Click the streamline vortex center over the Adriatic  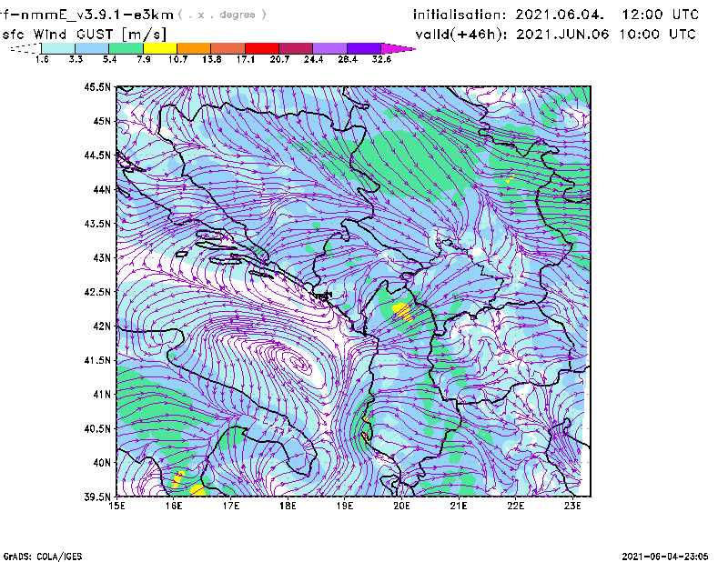tap(298, 362)
